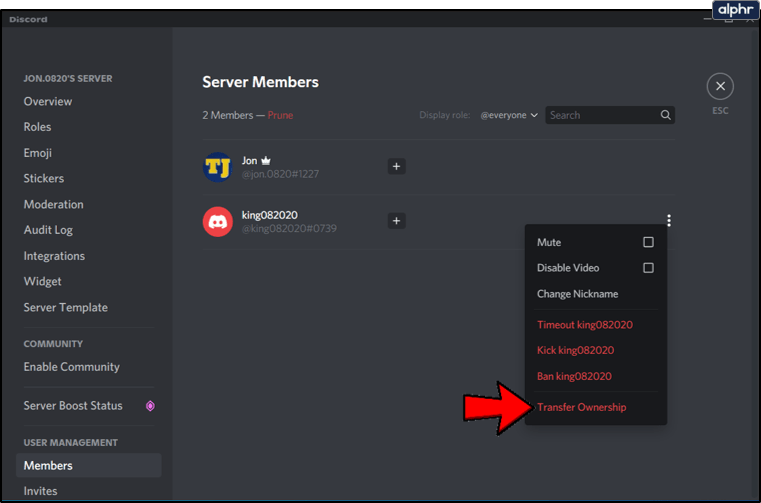Click Change Nickname menu entry
The width and height of the screenshot is (761, 503).
[577, 294]
